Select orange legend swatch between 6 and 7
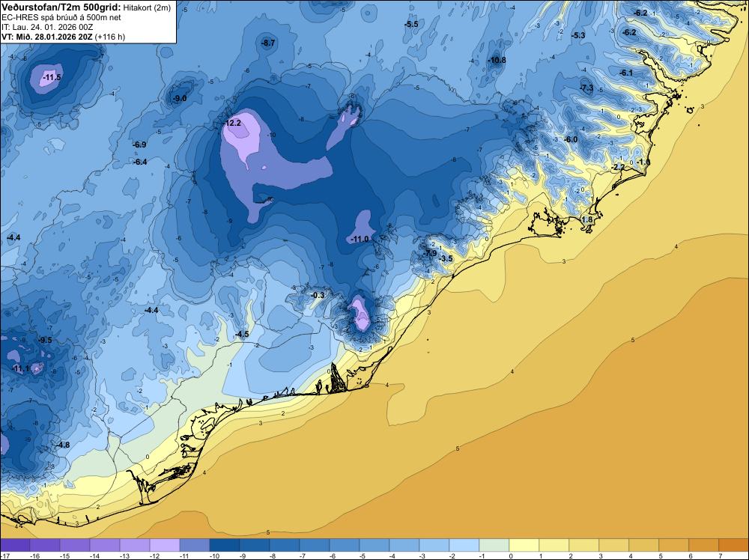Screen dimensions: 749x560 [x=703, y=544]
